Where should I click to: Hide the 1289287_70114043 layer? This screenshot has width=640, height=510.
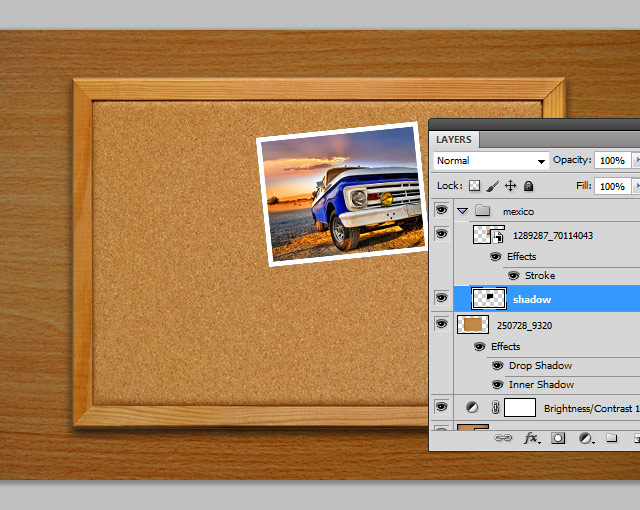tap(441, 233)
